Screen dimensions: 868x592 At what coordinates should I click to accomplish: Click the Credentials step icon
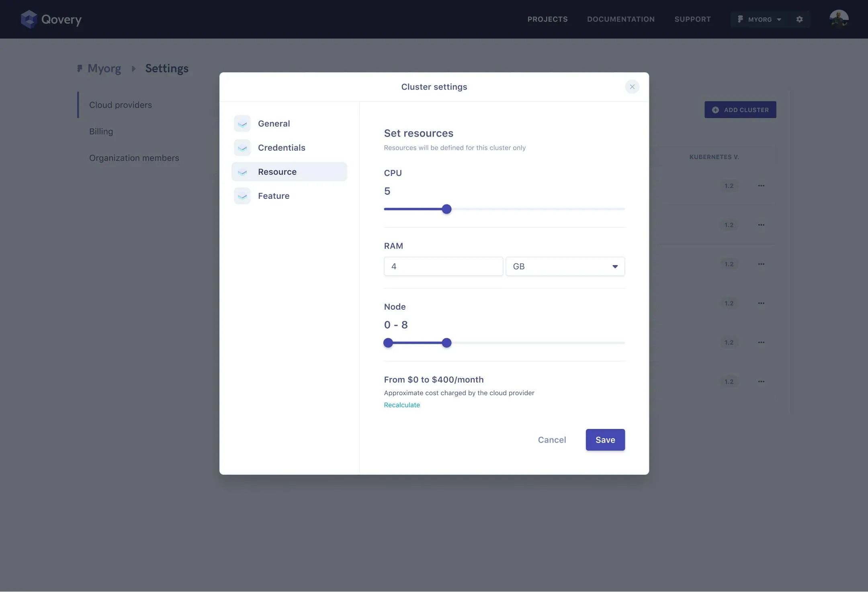242,148
